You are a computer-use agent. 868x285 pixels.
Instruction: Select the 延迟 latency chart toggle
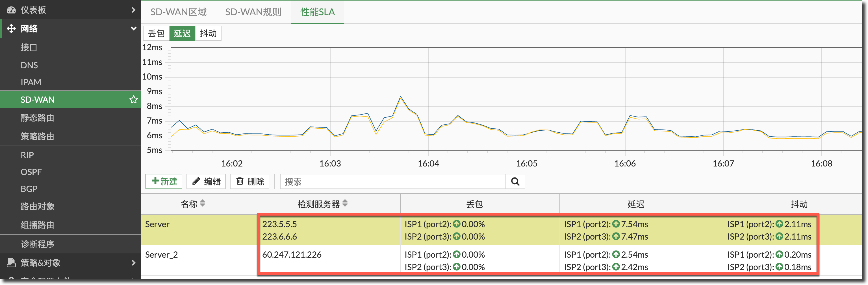coord(182,34)
